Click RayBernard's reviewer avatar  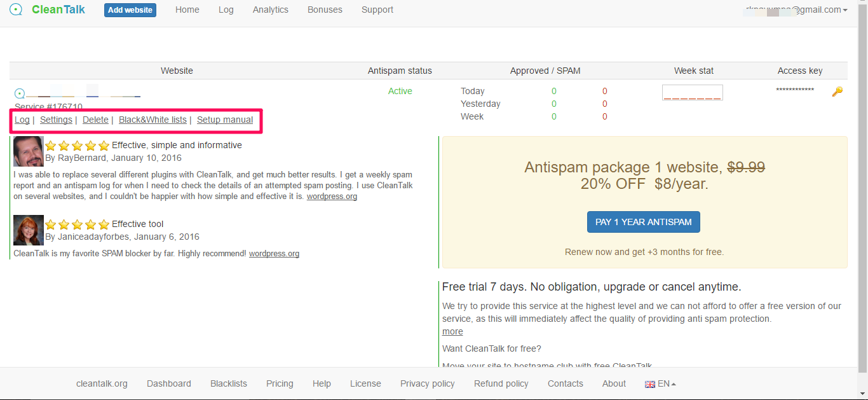[29, 151]
